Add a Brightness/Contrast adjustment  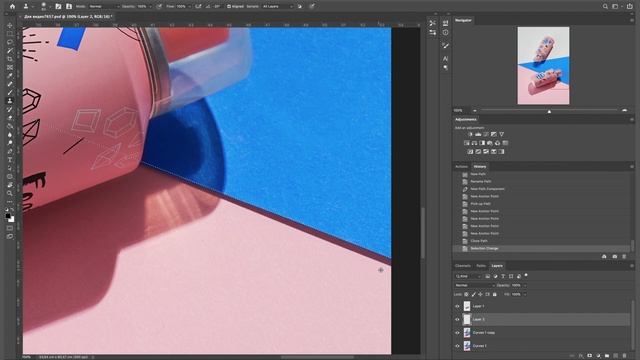coord(470,134)
